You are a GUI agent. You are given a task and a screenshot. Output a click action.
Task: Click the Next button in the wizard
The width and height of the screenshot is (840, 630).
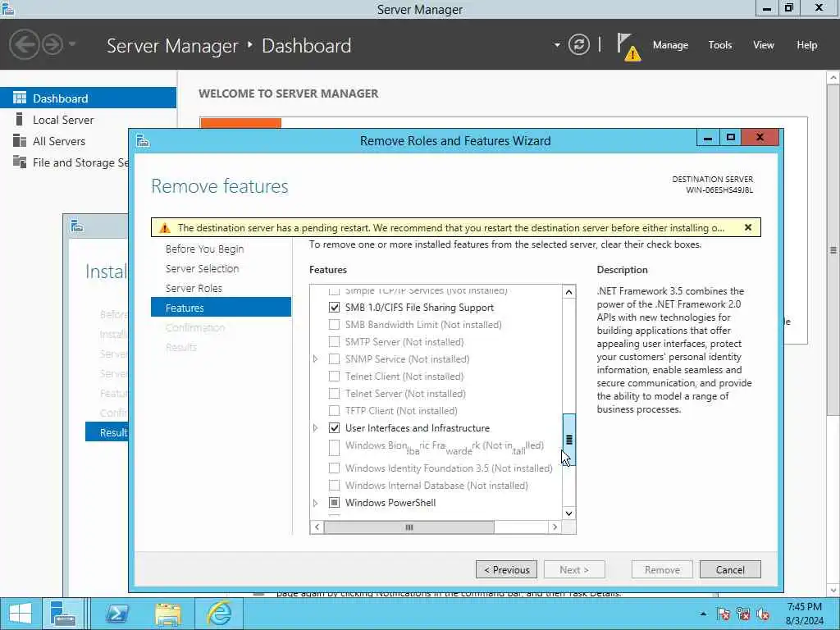[x=574, y=569]
